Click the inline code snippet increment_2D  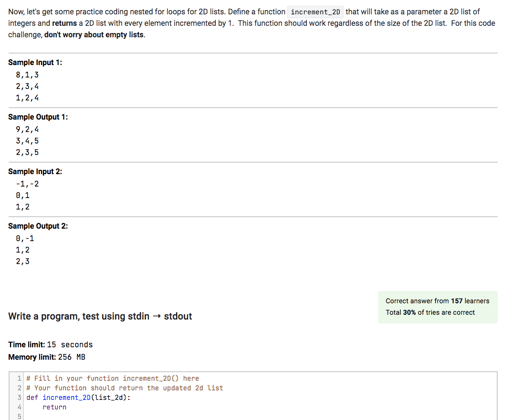pyautogui.click(x=315, y=11)
